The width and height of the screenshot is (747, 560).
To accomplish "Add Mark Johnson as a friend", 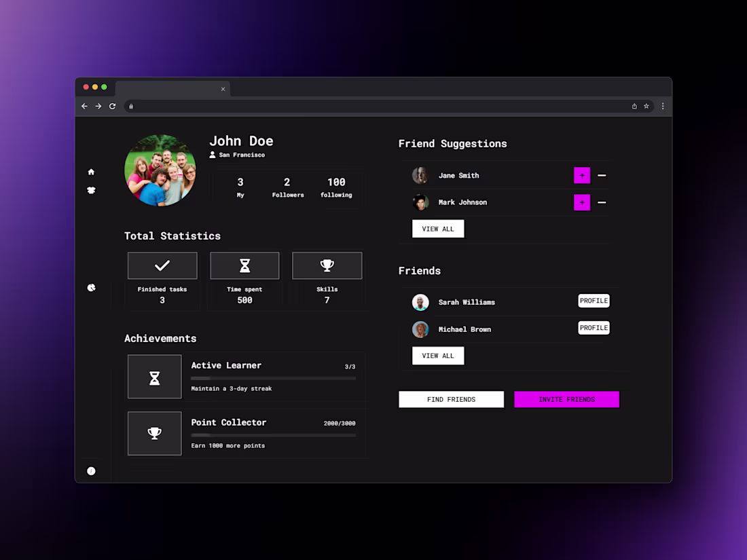I will tap(582, 202).
